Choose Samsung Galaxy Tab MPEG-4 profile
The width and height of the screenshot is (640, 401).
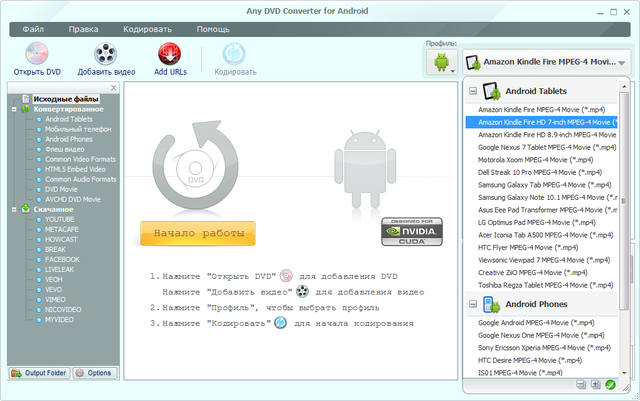click(x=542, y=185)
